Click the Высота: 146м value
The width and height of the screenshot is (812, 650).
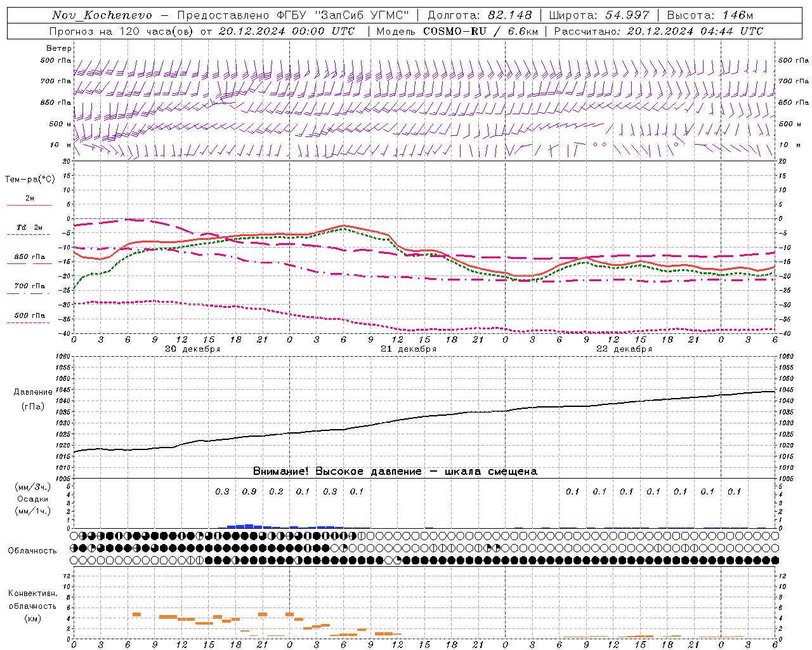coord(710,15)
